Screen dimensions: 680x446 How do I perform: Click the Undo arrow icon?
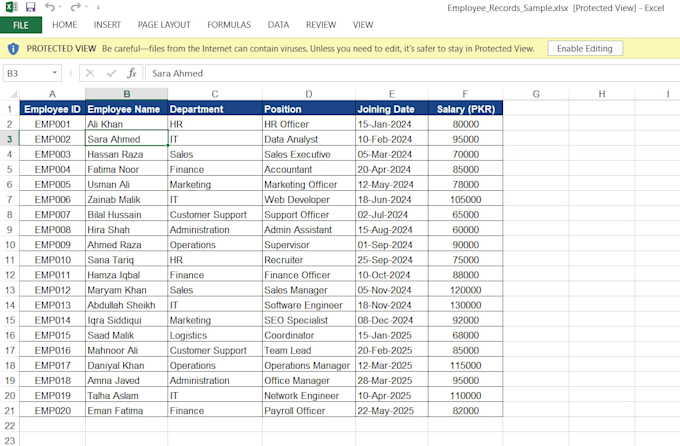coord(49,7)
